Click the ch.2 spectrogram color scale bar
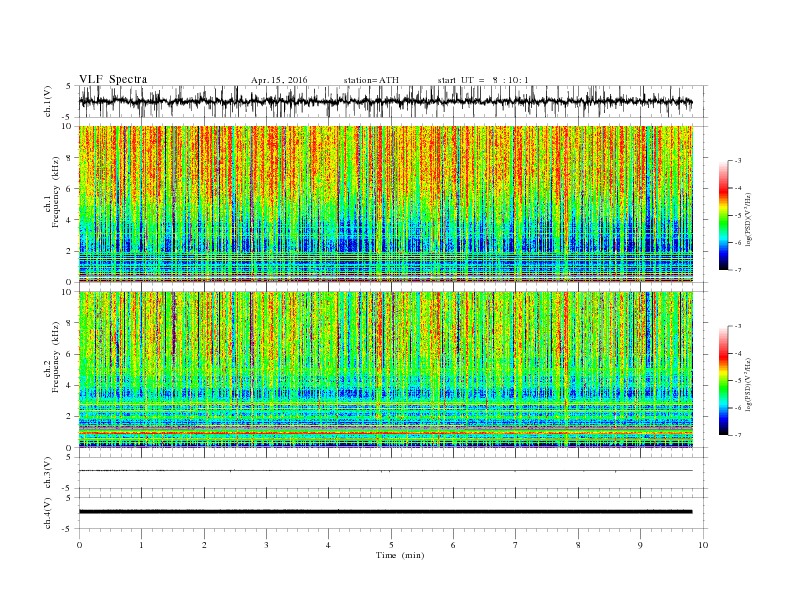This screenshot has width=792, height=612. [x=723, y=380]
